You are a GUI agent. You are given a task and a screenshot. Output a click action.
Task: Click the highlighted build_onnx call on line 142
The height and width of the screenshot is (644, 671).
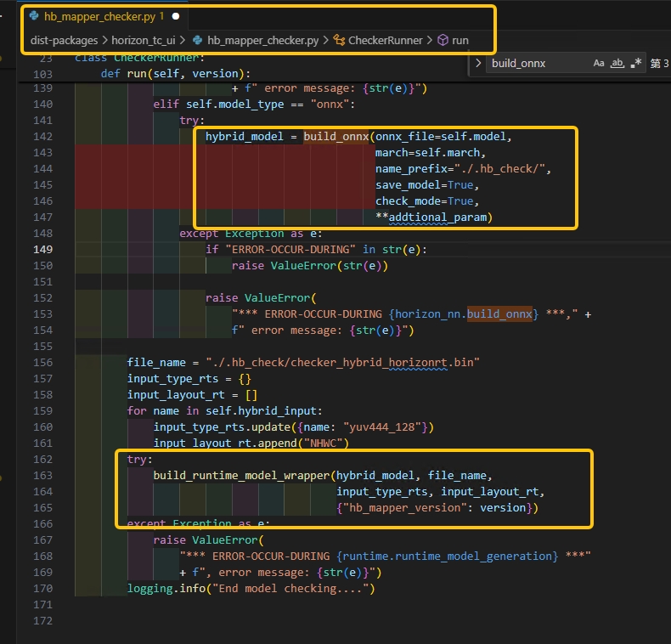click(x=337, y=137)
